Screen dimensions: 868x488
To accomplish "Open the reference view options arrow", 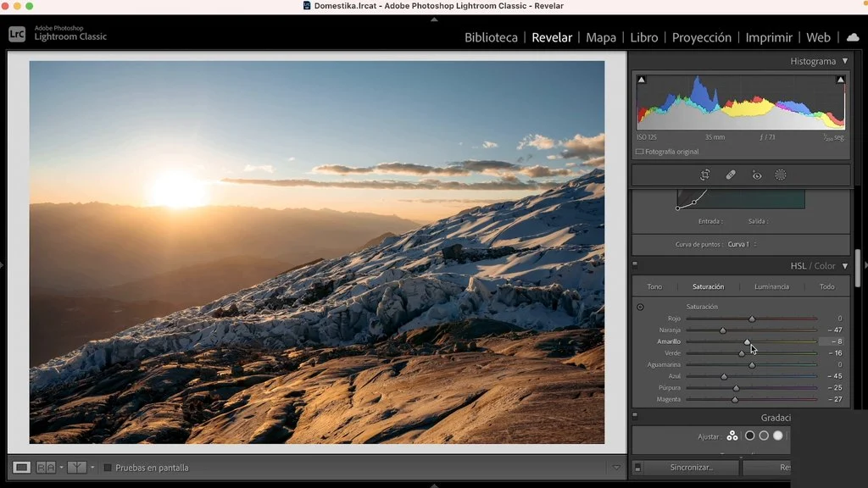I will 61,468.
